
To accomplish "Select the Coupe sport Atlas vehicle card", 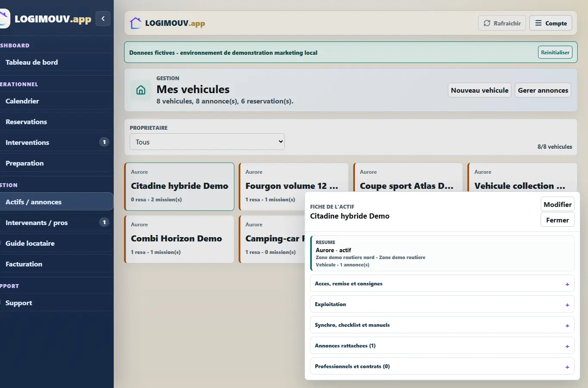I will pyautogui.click(x=408, y=177).
